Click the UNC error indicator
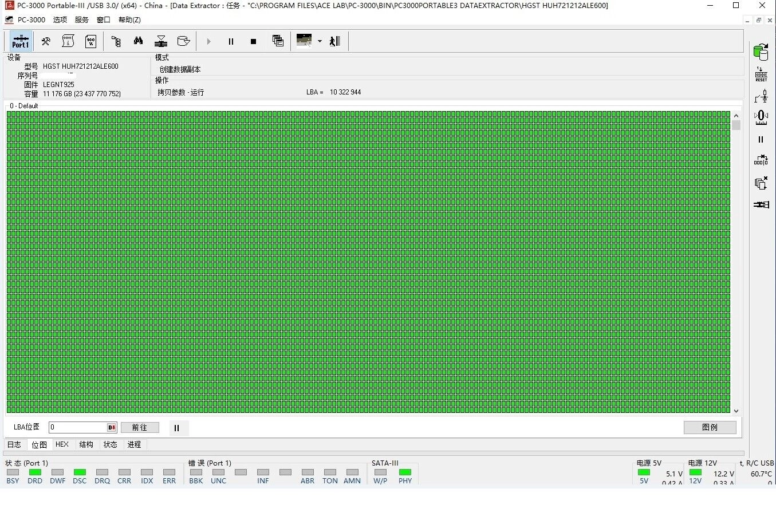 [218, 472]
